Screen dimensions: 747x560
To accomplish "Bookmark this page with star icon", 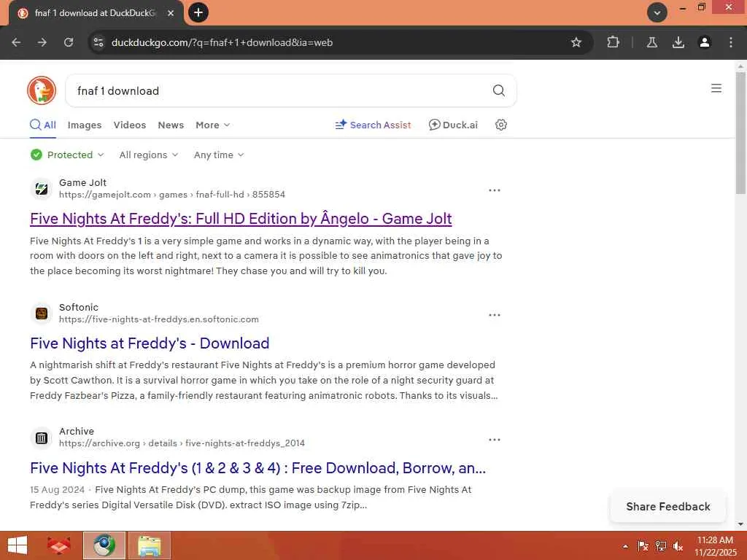I will pyautogui.click(x=576, y=42).
